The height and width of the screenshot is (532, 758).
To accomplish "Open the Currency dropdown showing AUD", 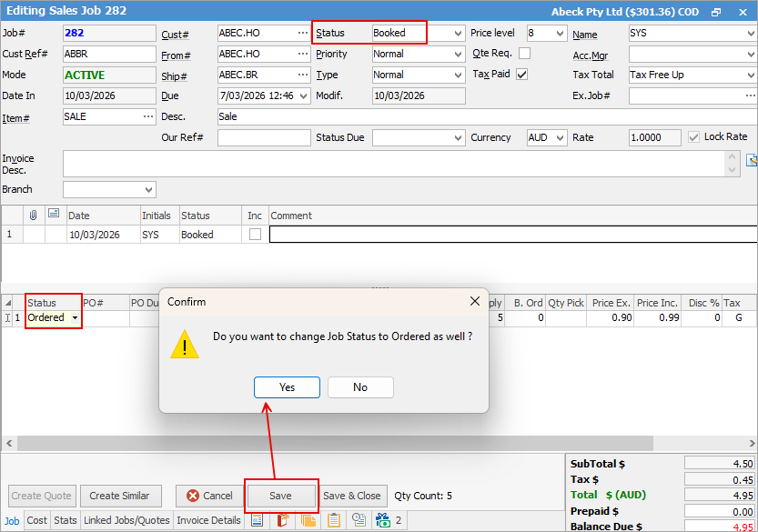I will point(560,137).
